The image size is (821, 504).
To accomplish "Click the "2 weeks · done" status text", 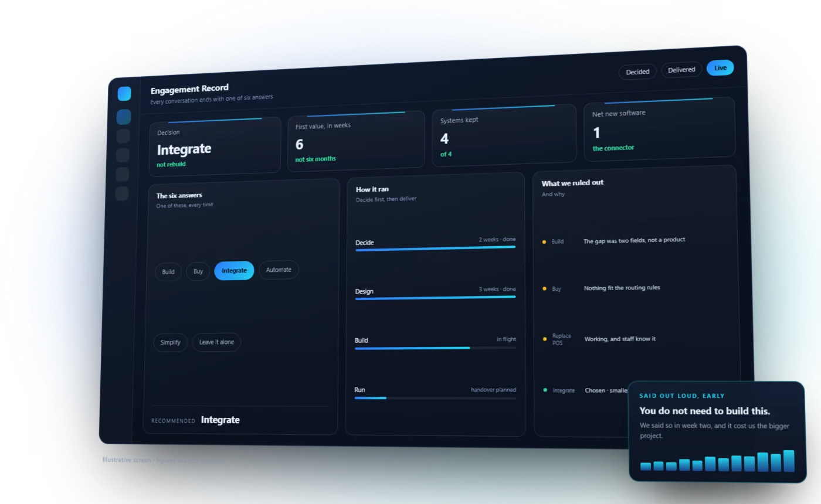I will click(497, 239).
